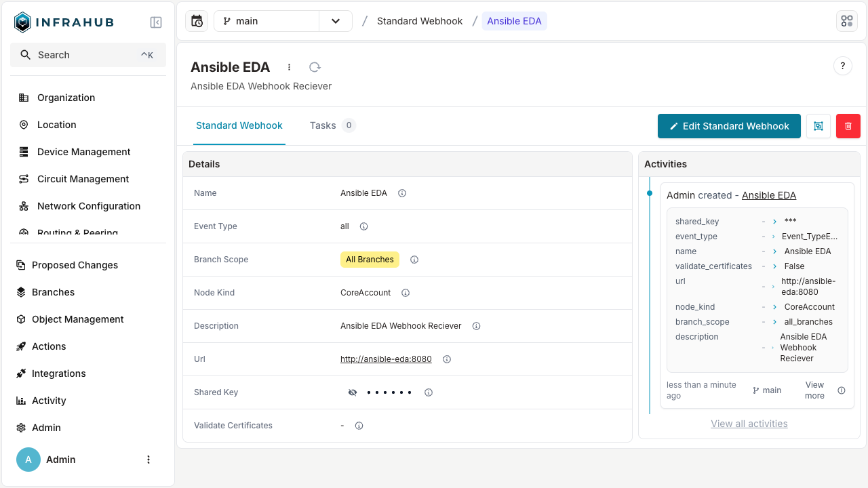Open the time travel calendar icon
Image resolution: width=868 pixels, height=488 pixels.
(196, 21)
